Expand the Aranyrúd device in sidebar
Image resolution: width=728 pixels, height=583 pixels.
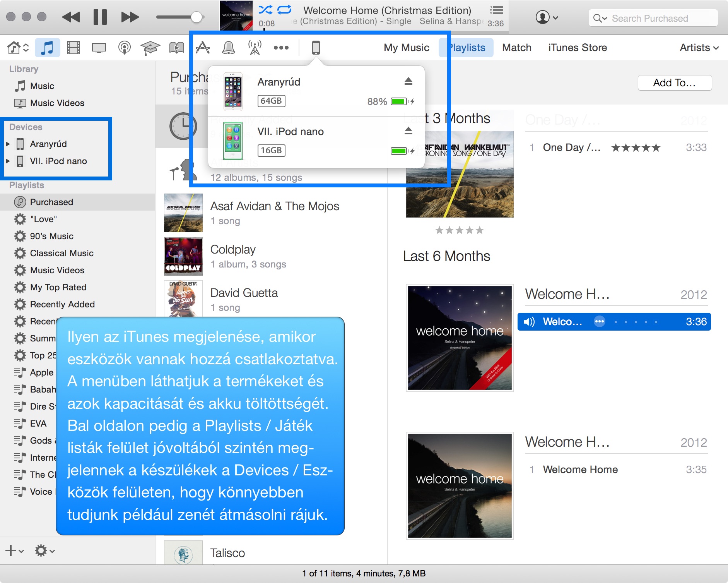(x=8, y=144)
